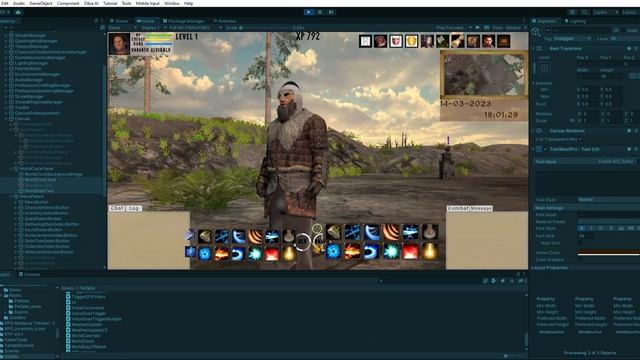
Task: Select the Chat tab in game view
Action: click(117, 208)
